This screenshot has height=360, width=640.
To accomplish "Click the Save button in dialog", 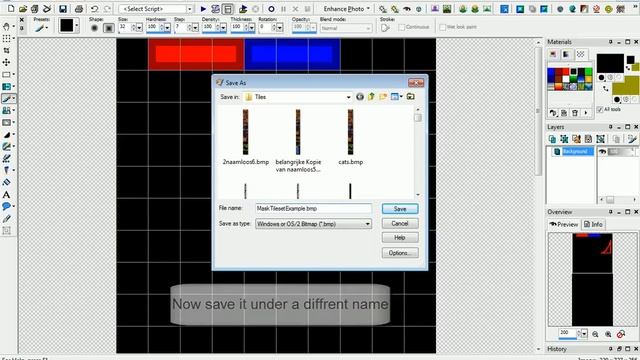I will click(400, 209).
